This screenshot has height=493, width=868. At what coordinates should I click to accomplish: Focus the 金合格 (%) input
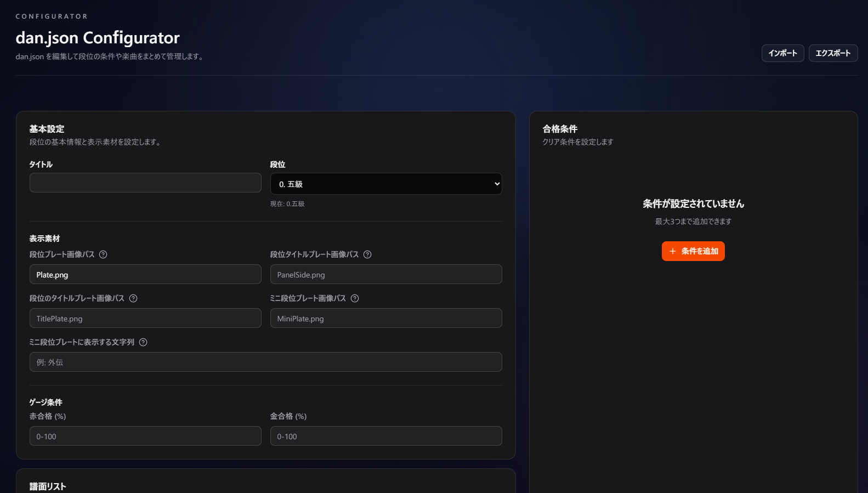386,436
